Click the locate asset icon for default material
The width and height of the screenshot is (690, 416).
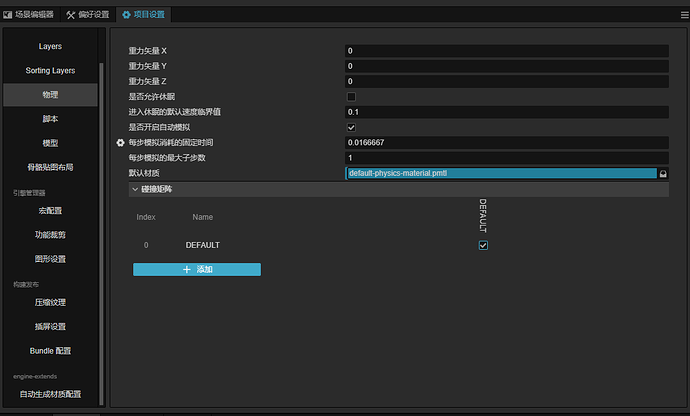click(663, 173)
